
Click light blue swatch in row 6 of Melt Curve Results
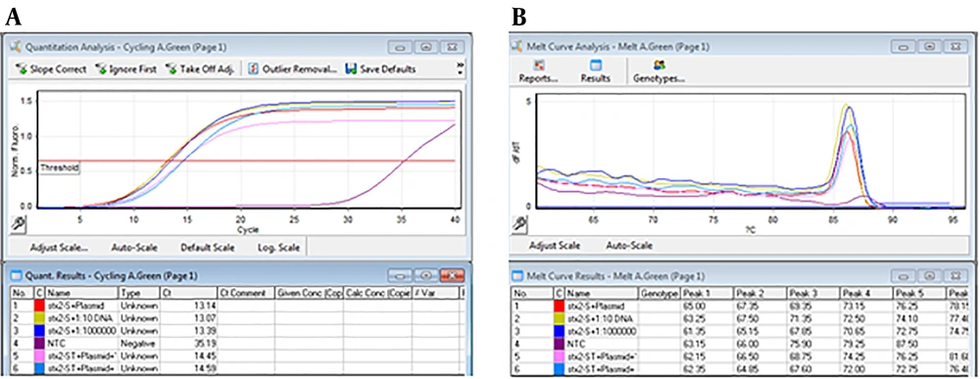[559, 368]
